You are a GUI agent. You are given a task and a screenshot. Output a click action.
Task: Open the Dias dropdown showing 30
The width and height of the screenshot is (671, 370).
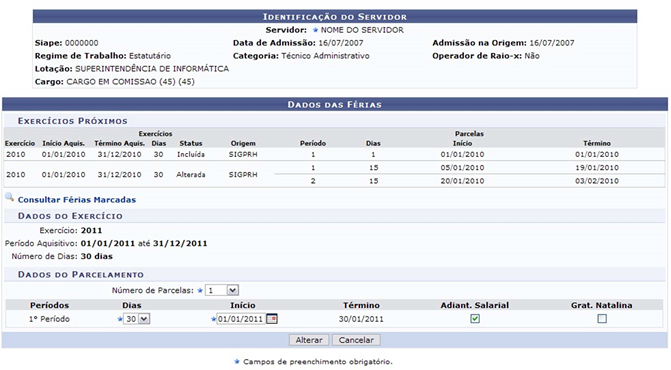click(137, 319)
